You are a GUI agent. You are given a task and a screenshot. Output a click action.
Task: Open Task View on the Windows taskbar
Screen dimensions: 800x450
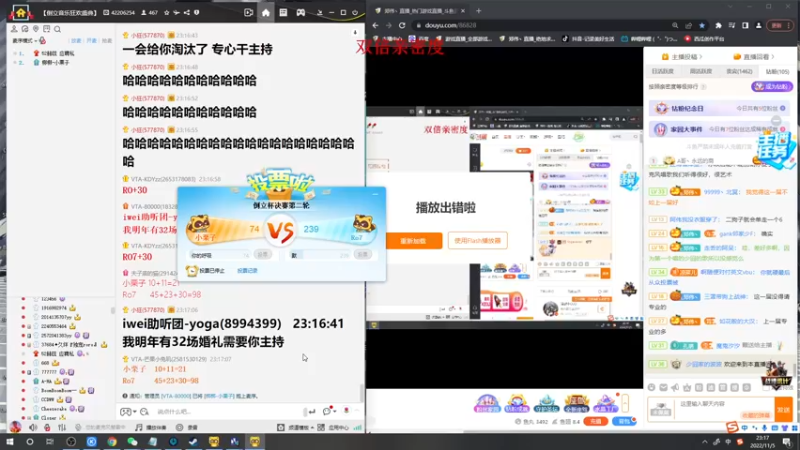point(49,441)
